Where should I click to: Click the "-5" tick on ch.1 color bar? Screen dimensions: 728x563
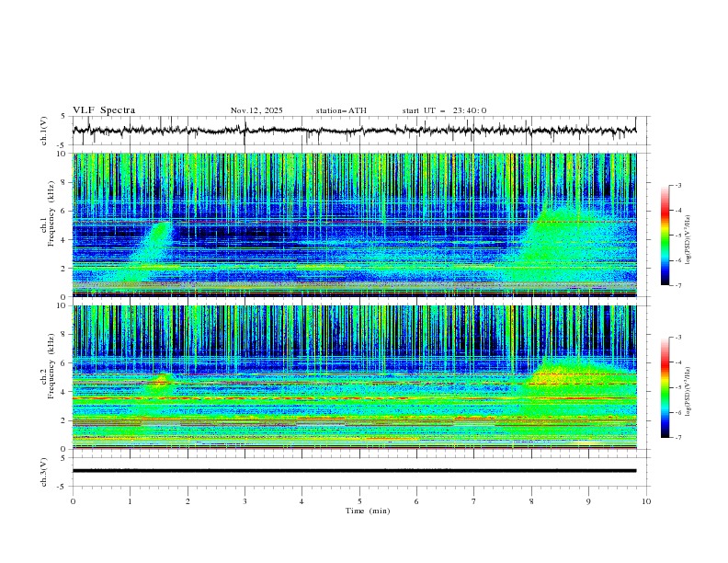point(677,236)
